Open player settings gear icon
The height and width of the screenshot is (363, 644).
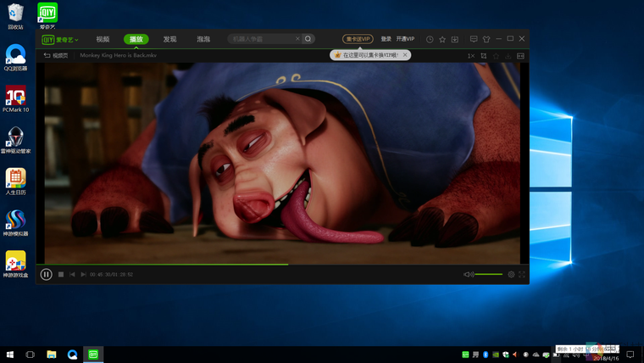click(x=511, y=274)
